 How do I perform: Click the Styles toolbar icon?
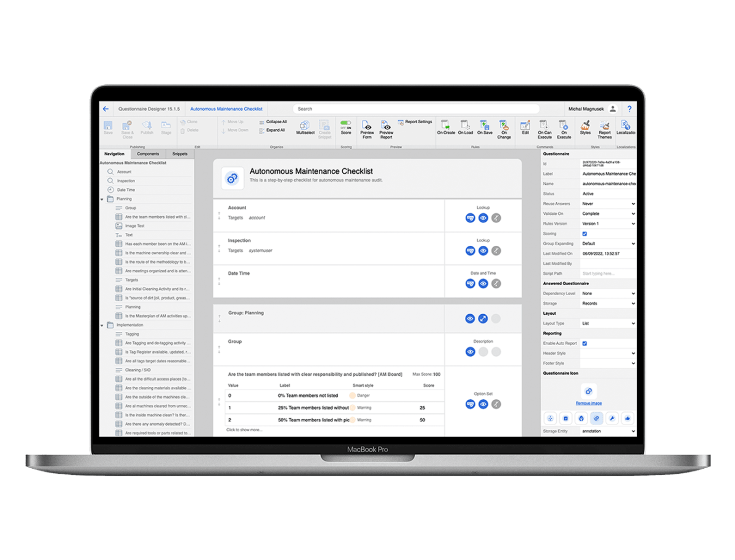585,126
